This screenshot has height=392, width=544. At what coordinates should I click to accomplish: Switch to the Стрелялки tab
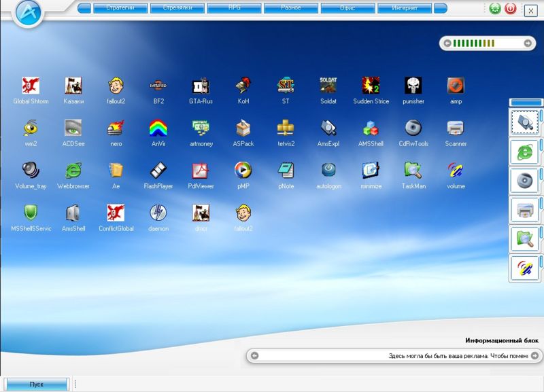click(x=177, y=8)
